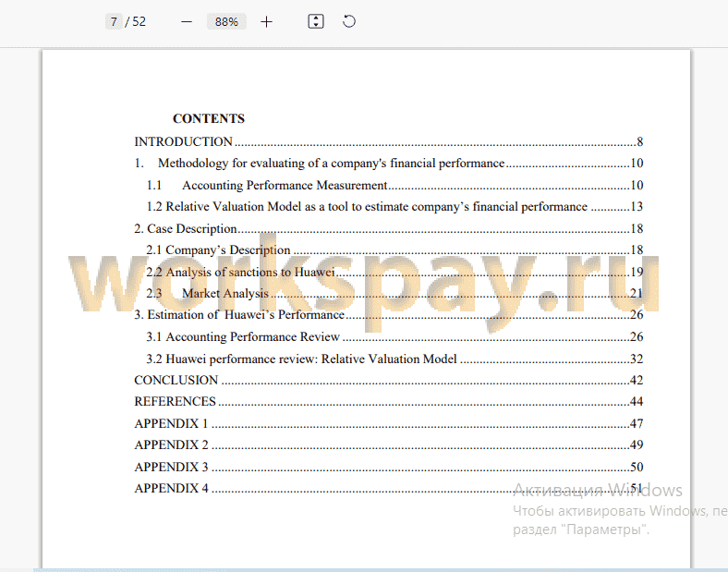Open the REFERENCES contents entry
The width and height of the screenshot is (728, 572).
click(389, 401)
